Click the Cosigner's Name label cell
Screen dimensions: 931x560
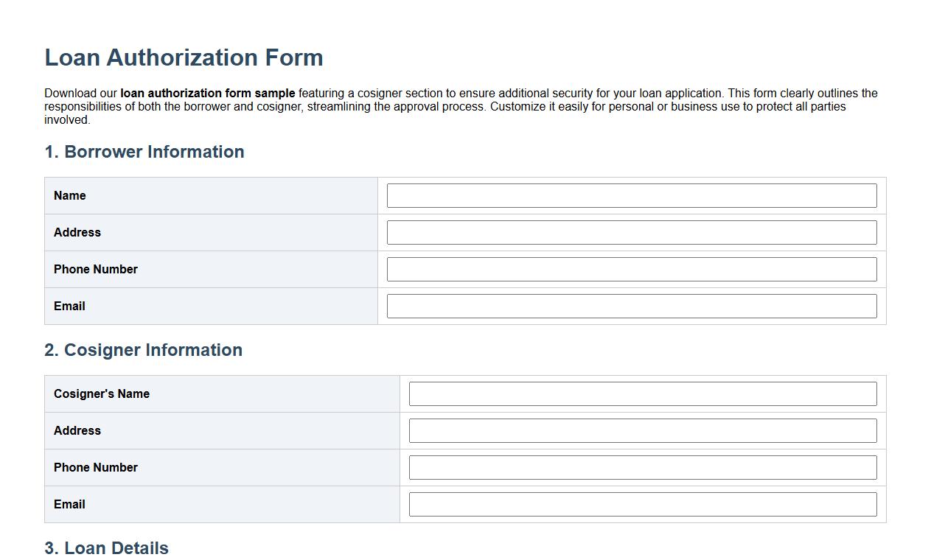[102, 393]
